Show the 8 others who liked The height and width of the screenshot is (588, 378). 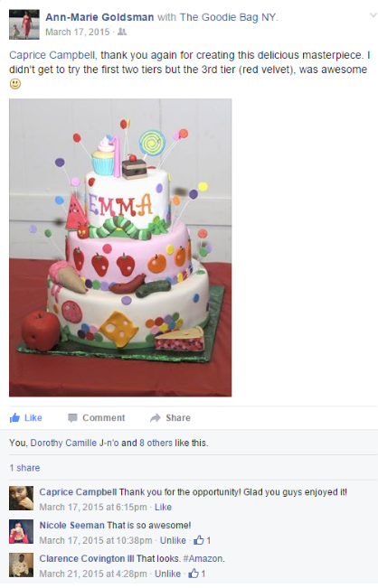(156, 443)
